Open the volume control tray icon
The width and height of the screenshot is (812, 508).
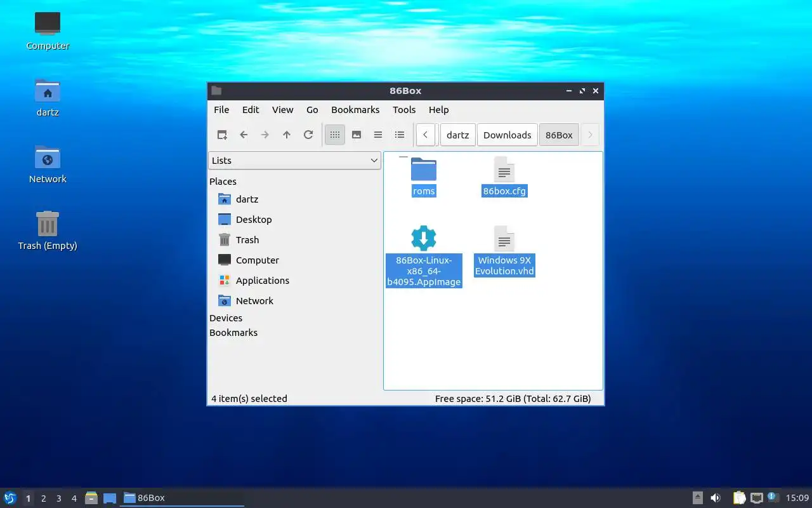716,498
